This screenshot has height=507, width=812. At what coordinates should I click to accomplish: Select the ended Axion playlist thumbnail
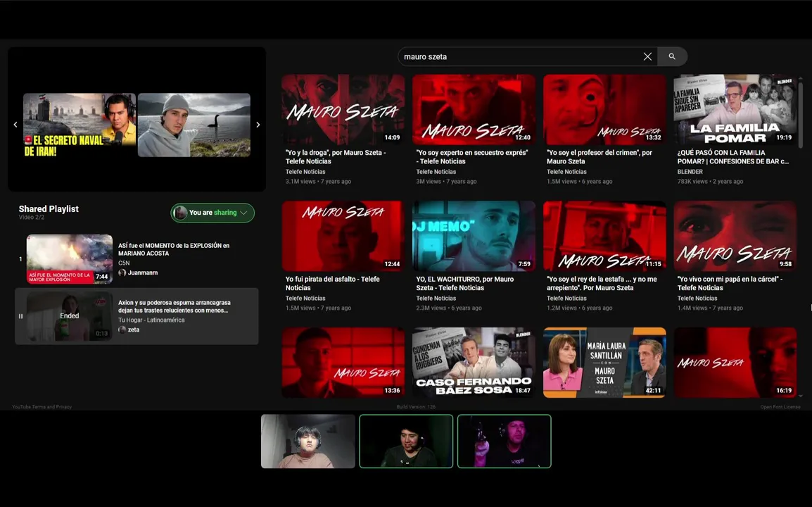click(x=70, y=316)
